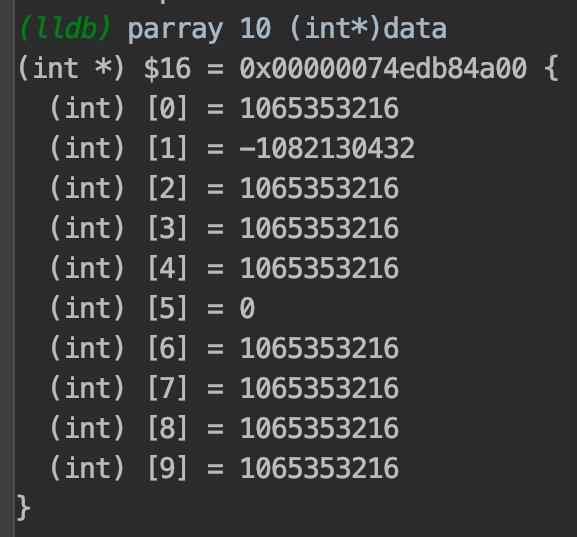Click the value of element [4]

pos(319,268)
